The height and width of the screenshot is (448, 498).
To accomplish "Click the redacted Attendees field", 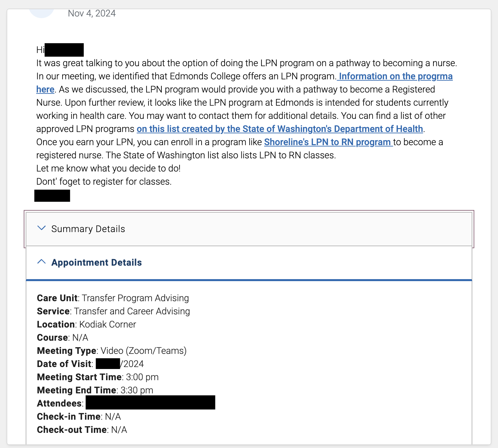I will click(x=150, y=403).
